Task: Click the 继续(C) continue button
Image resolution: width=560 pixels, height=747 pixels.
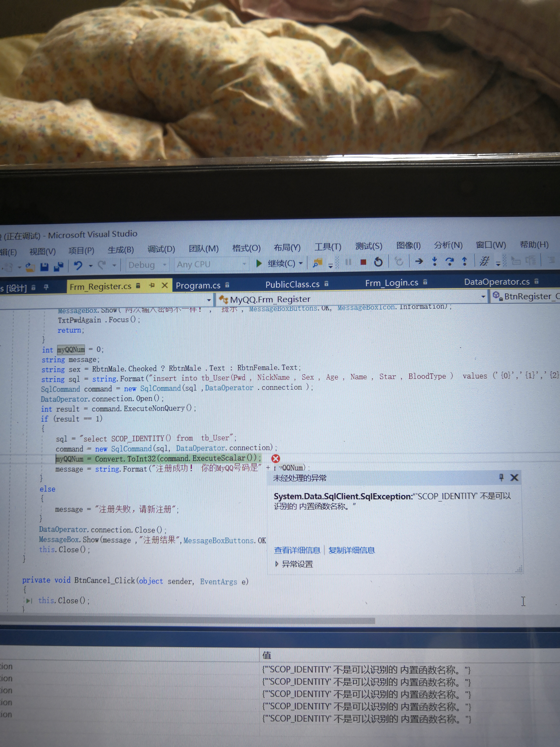Action: click(281, 263)
